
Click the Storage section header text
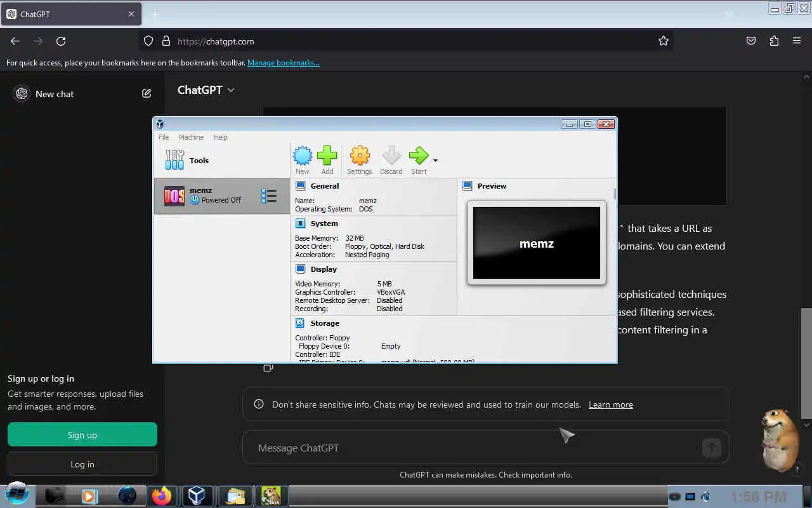325,323
